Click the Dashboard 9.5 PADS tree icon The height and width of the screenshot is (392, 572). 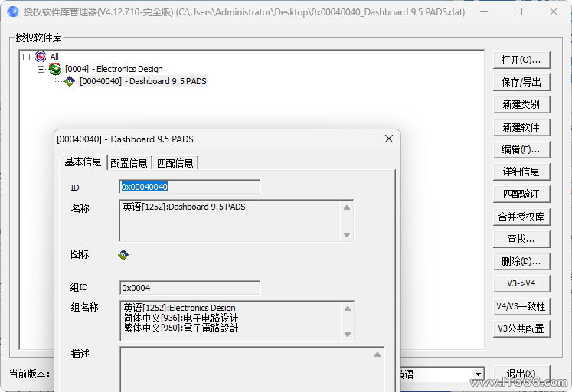tap(70, 81)
